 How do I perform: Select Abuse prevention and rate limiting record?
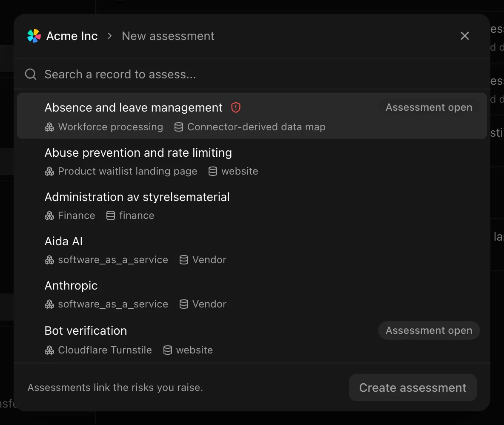tap(252, 161)
